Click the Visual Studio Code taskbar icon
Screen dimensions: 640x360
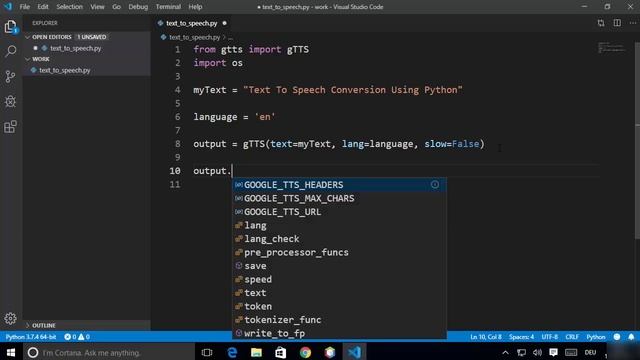[x=354, y=352]
